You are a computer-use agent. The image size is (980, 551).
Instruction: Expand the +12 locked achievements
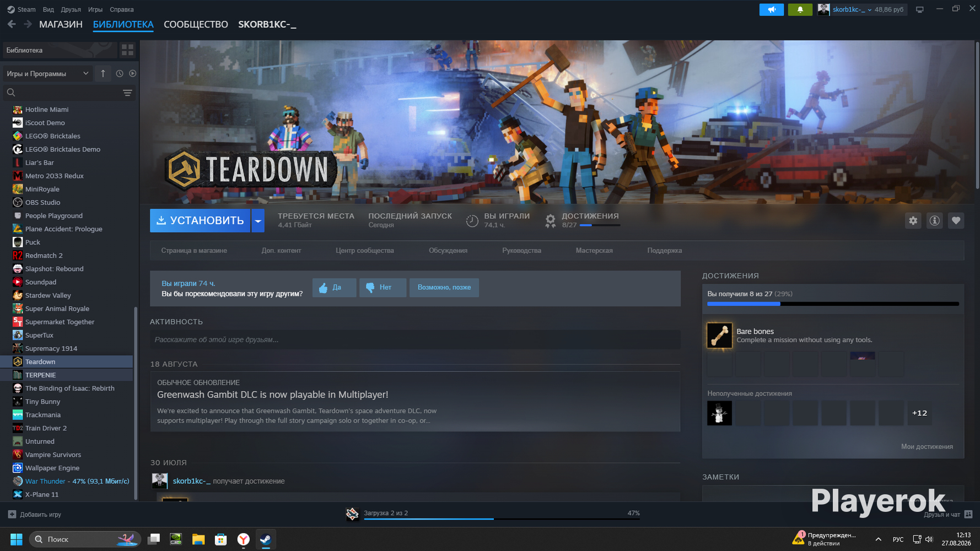[x=920, y=413]
